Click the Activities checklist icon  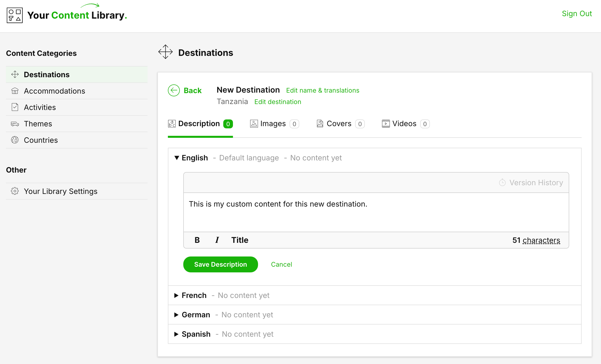click(x=15, y=107)
